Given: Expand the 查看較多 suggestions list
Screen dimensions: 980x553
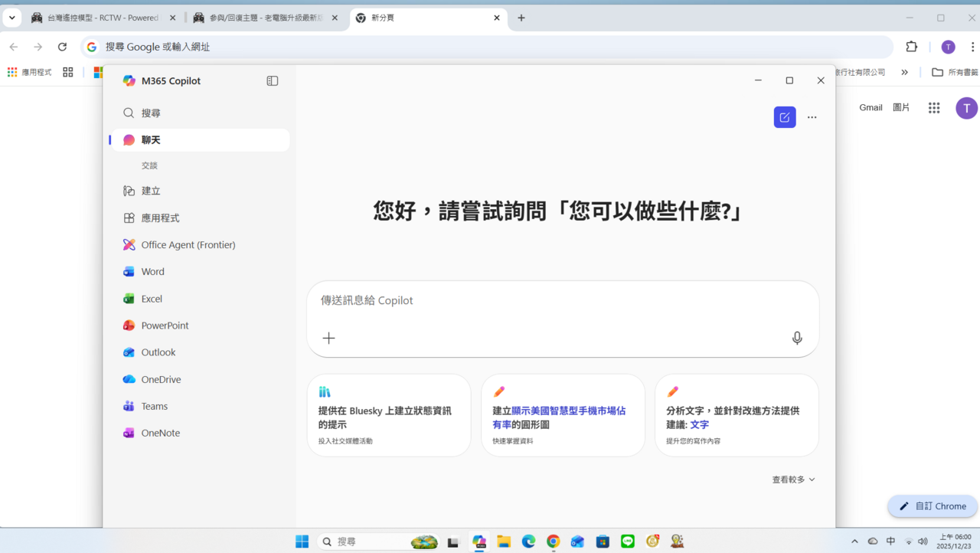Looking at the screenshot, I should [x=793, y=479].
